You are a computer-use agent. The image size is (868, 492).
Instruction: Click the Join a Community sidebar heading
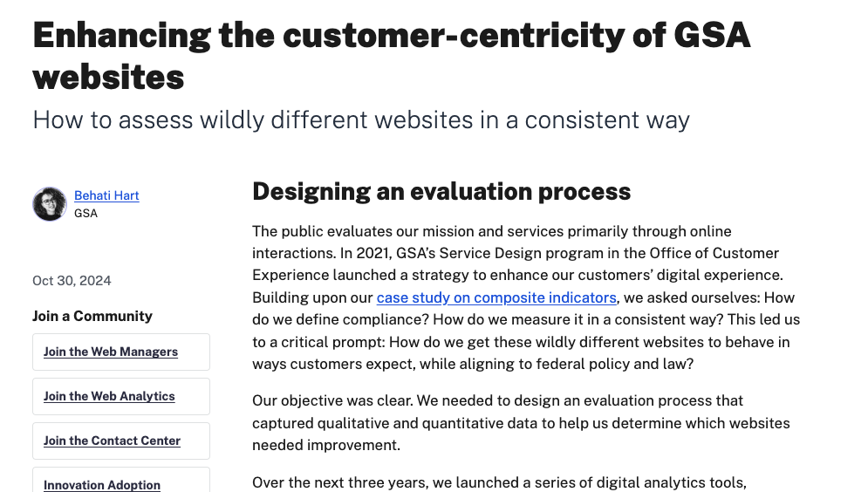[x=92, y=316]
